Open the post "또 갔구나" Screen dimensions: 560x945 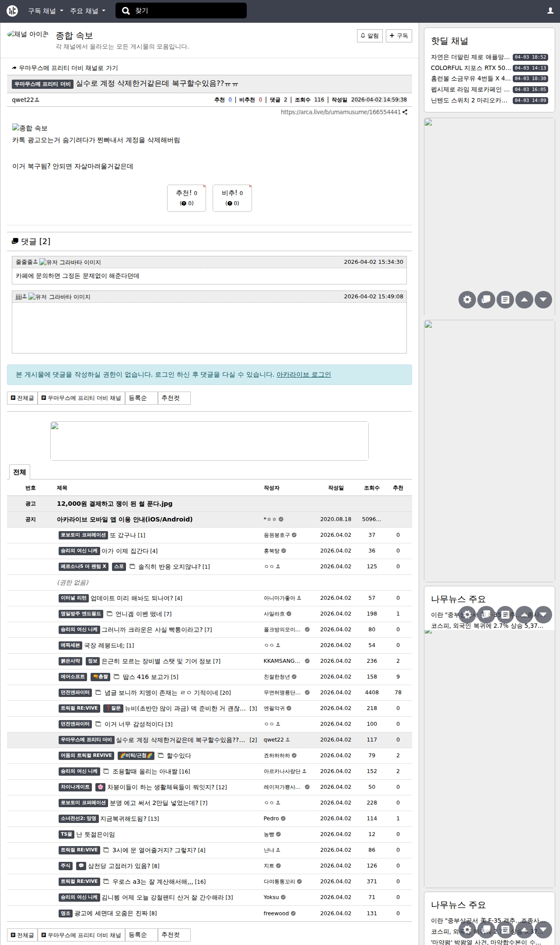click(x=123, y=535)
